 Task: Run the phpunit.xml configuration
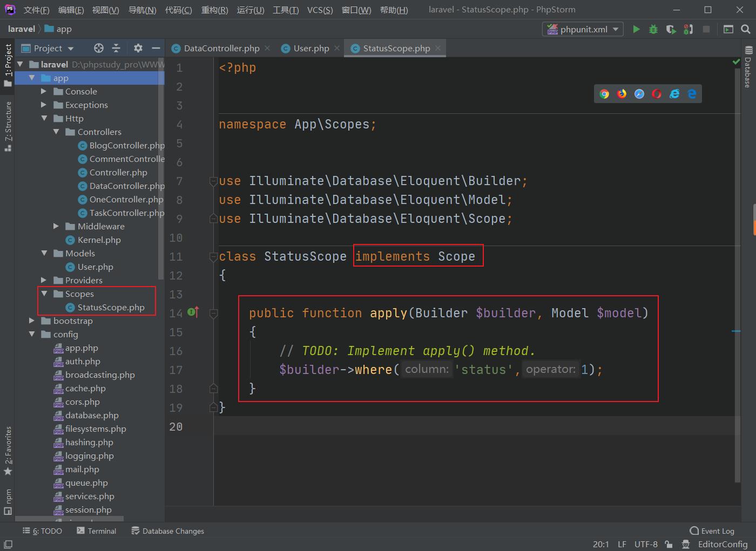coord(636,29)
